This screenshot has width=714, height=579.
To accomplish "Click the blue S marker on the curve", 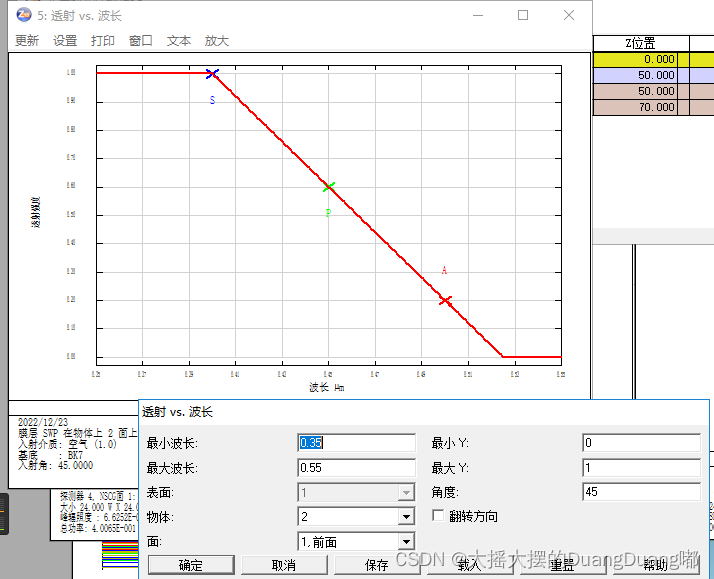I will [x=213, y=74].
